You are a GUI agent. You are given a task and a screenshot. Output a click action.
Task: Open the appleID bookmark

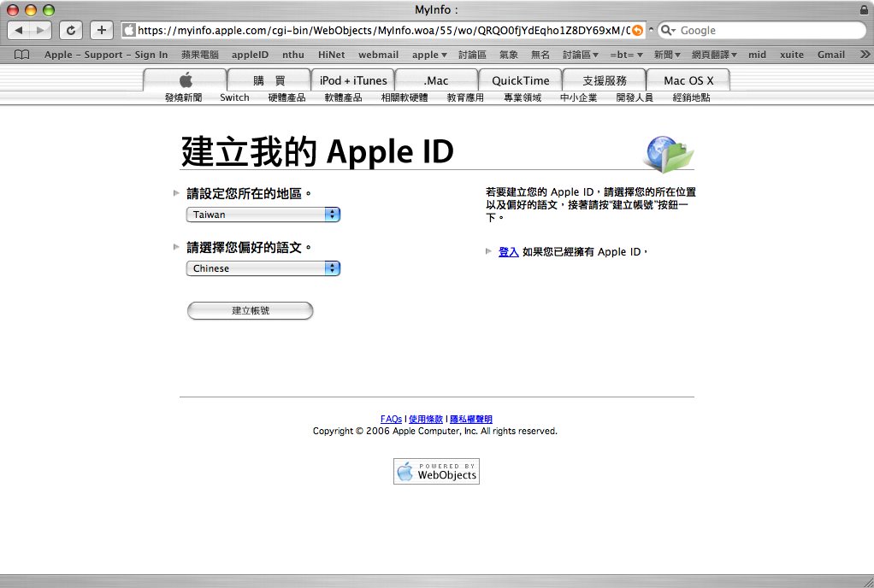(x=250, y=55)
